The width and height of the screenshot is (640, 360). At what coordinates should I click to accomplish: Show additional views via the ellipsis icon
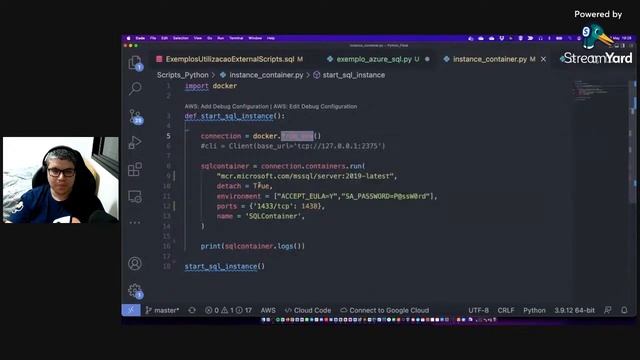pyautogui.click(x=135, y=223)
